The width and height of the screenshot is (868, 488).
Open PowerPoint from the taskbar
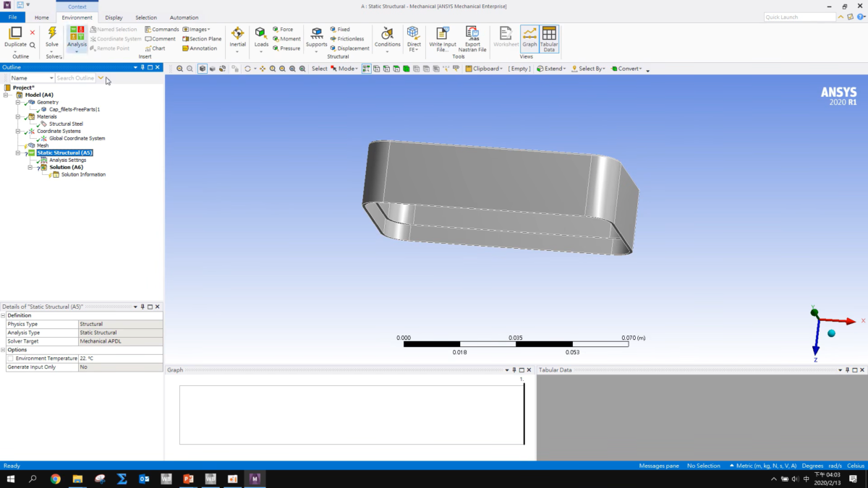[187, 479]
